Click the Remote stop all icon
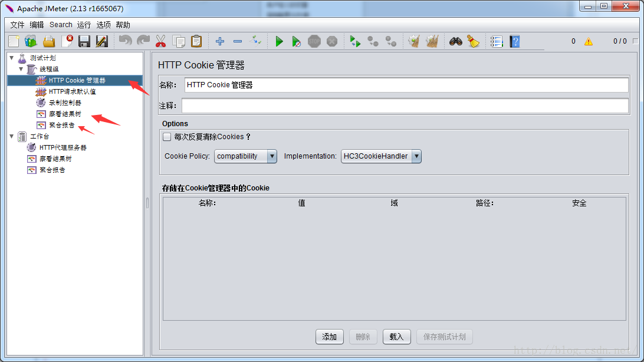This screenshot has height=362, width=644. (x=373, y=41)
